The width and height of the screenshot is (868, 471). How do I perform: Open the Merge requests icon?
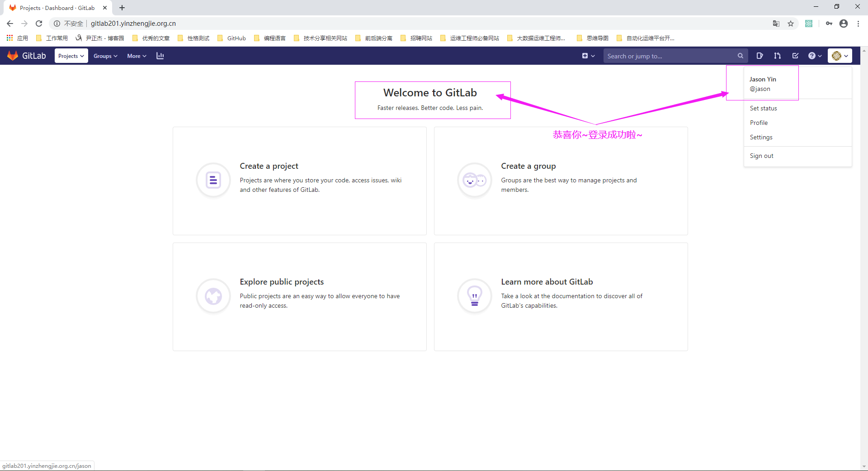(778, 56)
